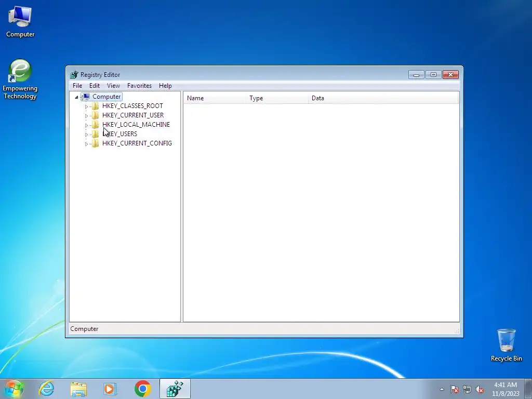Sort by the Type column header
The image size is (532, 399).
click(x=277, y=98)
